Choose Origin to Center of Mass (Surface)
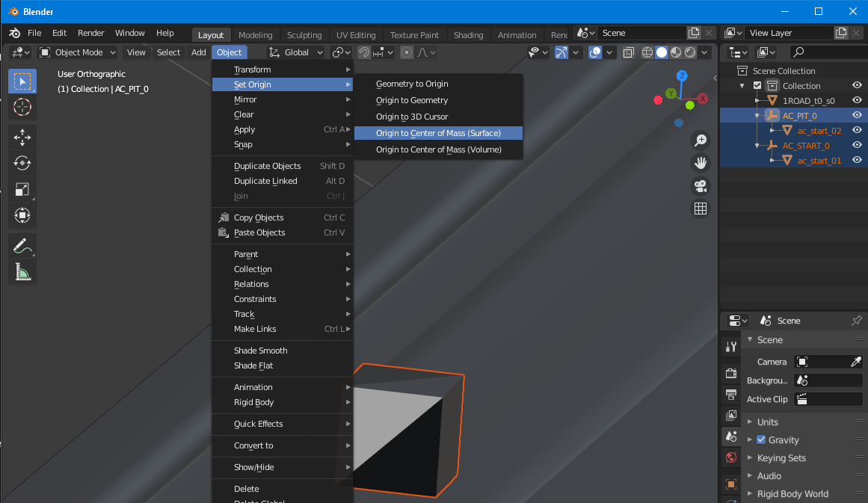 click(x=438, y=133)
